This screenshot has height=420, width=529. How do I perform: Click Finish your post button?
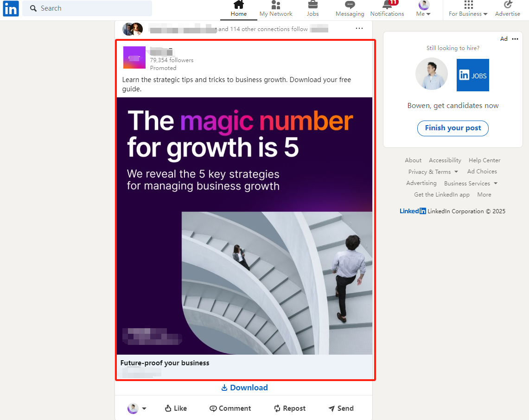453,128
